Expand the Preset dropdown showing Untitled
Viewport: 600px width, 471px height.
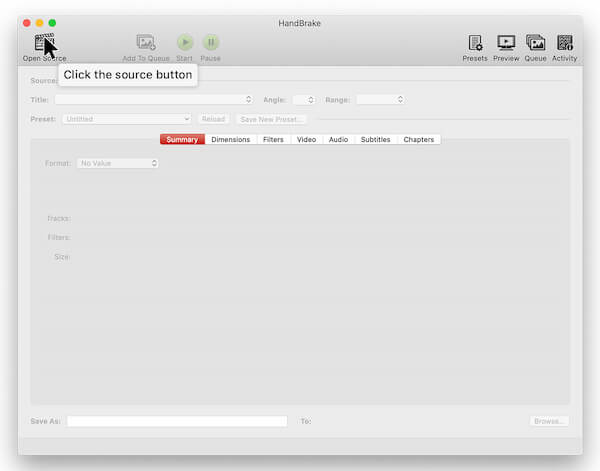click(127, 119)
